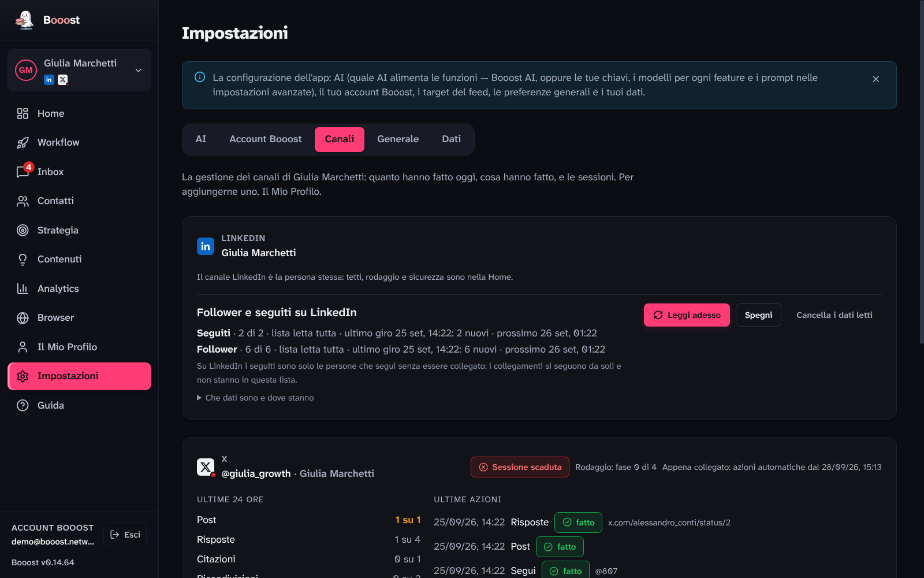924x578 pixels.
Task: Turn off reading with Spegni button
Action: (x=758, y=315)
